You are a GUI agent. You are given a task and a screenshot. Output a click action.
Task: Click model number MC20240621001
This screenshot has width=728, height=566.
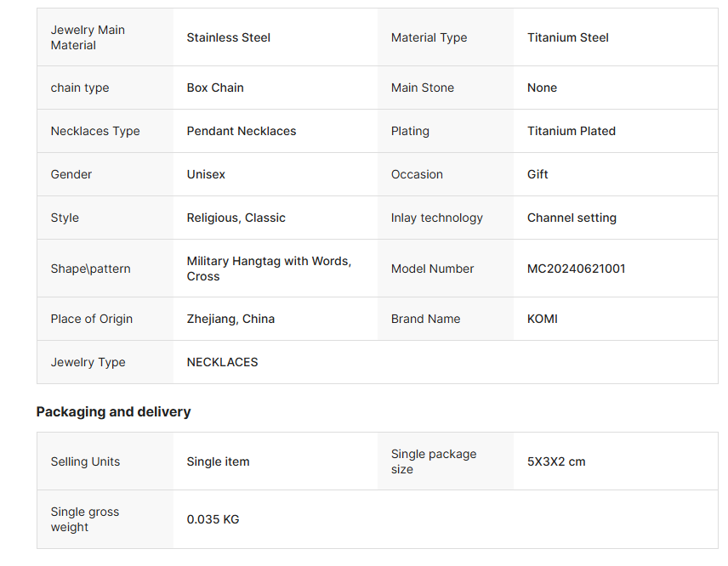(576, 269)
